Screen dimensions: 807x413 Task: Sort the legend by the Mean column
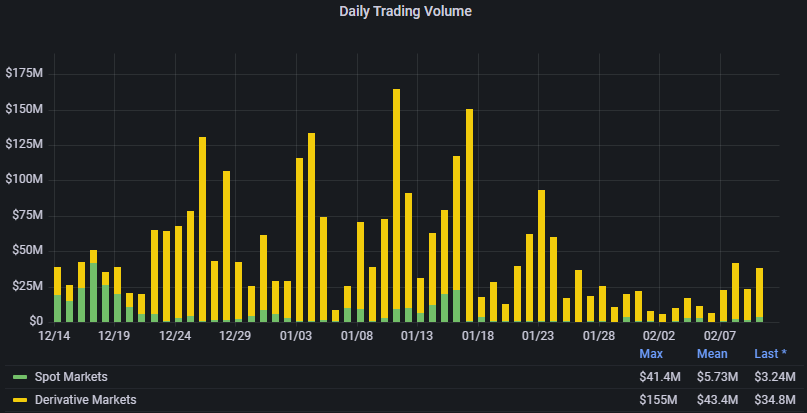[x=713, y=355]
